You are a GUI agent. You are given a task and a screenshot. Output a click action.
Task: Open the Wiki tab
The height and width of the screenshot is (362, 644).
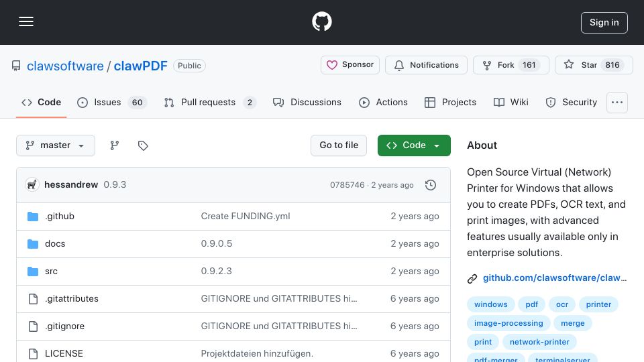511,102
